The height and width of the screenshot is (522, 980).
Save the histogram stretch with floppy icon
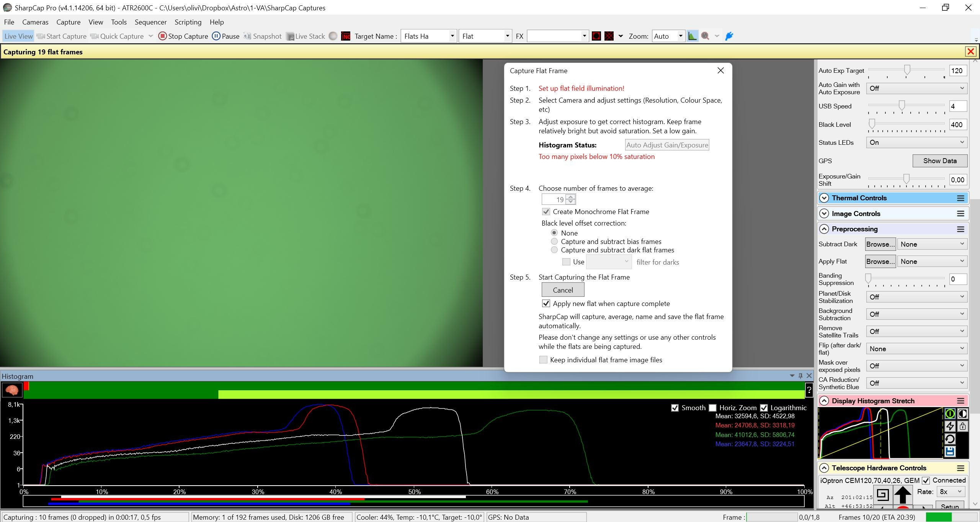tap(950, 452)
